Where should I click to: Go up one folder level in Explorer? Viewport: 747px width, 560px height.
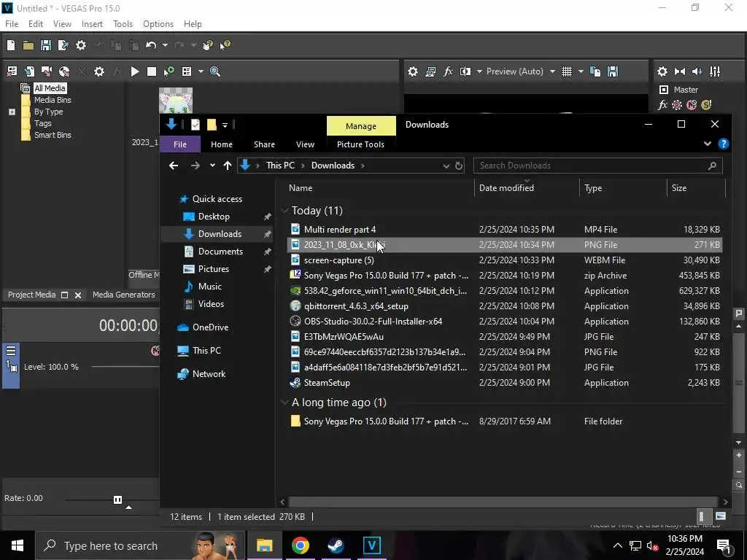point(228,166)
